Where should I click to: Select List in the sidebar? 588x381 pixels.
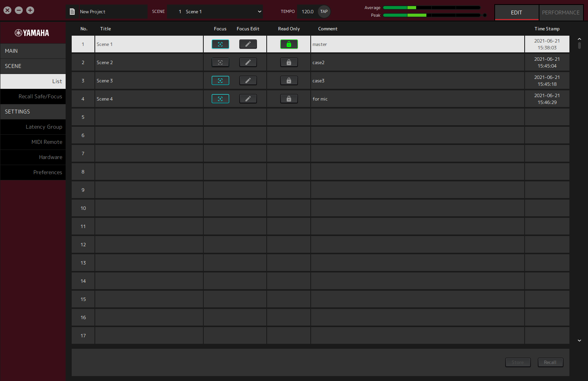(33, 81)
